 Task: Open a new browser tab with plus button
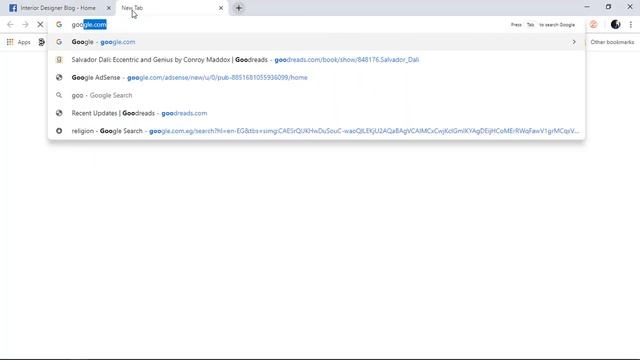tap(239, 8)
